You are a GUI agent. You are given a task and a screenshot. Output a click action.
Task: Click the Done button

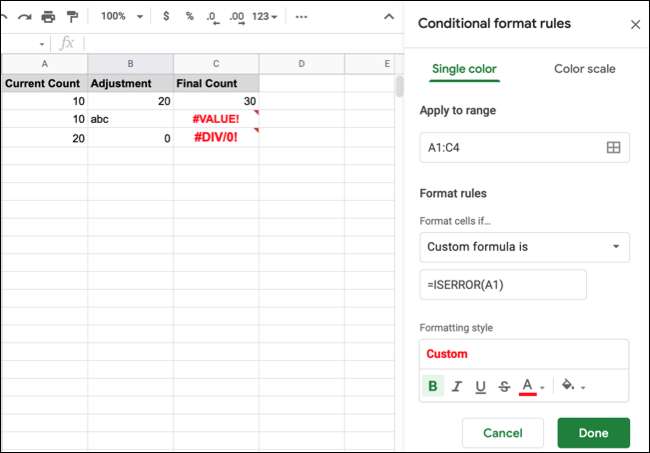click(x=593, y=433)
